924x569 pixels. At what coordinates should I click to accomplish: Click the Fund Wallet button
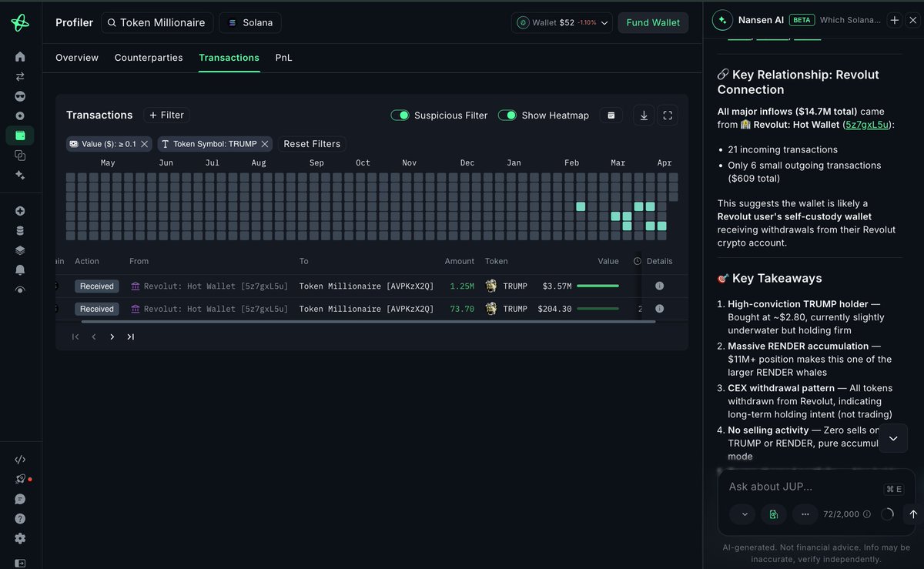[653, 23]
